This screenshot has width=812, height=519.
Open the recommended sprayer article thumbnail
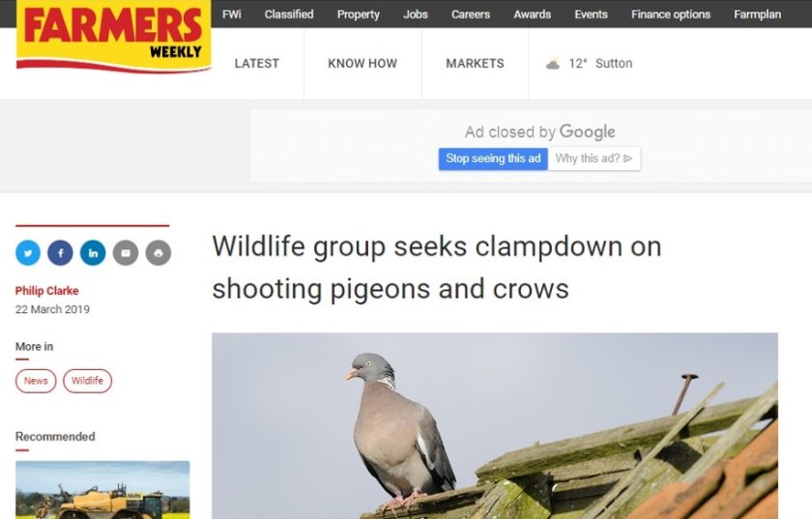102,490
